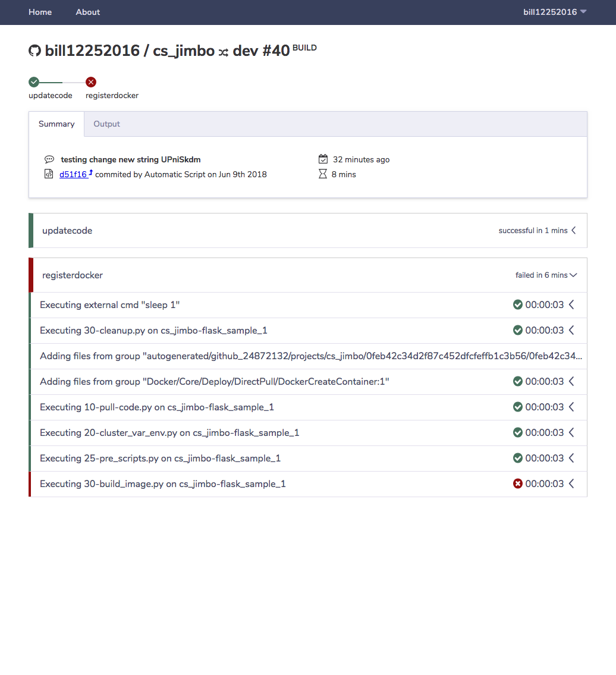
Task: Switch to the Output tab
Action: pyautogui.click(x=106, y=124)
